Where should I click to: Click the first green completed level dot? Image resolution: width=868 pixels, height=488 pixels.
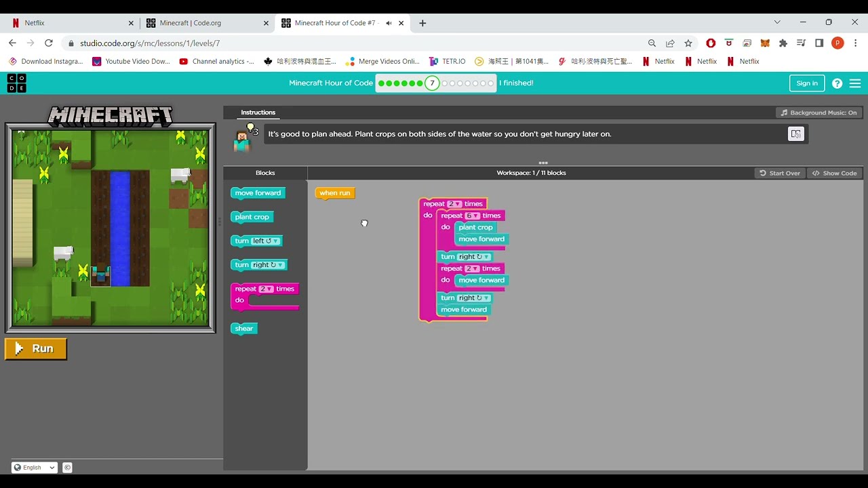click(381, 83)
